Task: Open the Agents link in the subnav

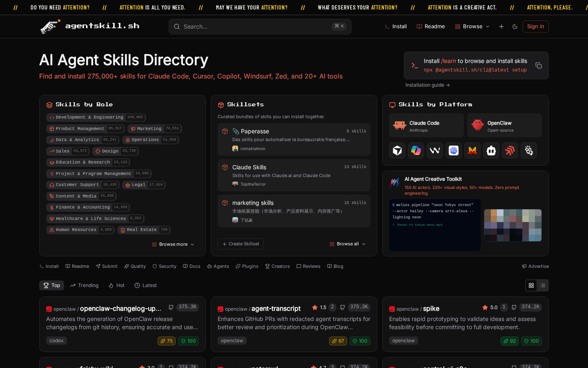Action: [218, 266]
